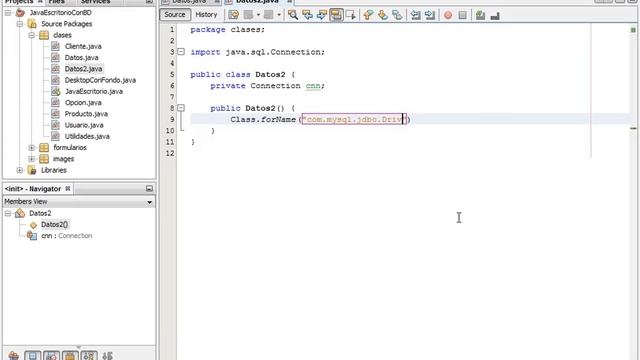Open dropdown arrow beside second selection icon
The image size is (640, 360).
279,15
